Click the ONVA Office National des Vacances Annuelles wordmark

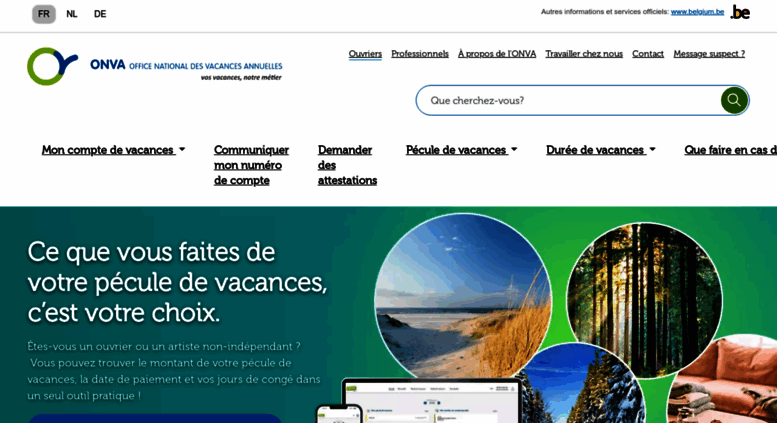click(186, 65)
